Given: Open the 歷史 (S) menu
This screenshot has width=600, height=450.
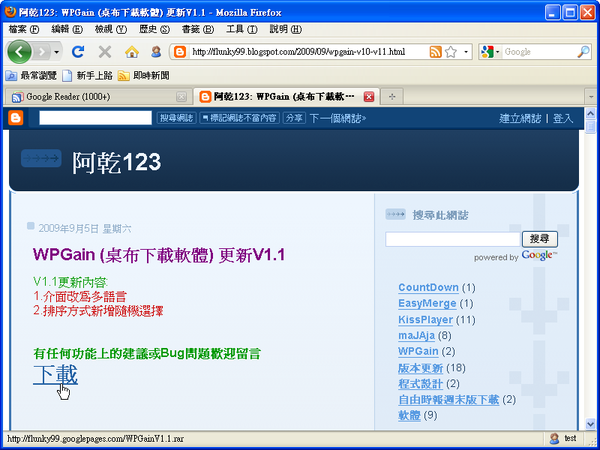Looking at the screenshot, I should click(154, 29).
